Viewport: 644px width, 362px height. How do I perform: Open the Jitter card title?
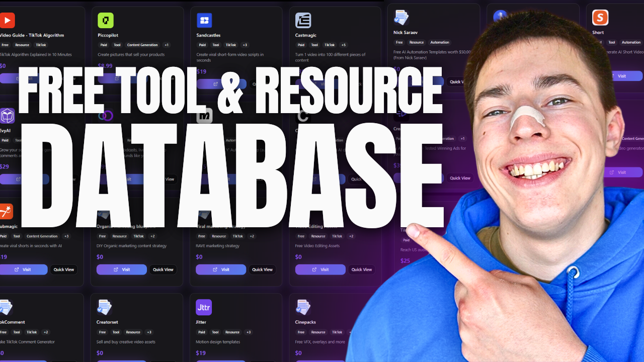(x=201, y=322)
